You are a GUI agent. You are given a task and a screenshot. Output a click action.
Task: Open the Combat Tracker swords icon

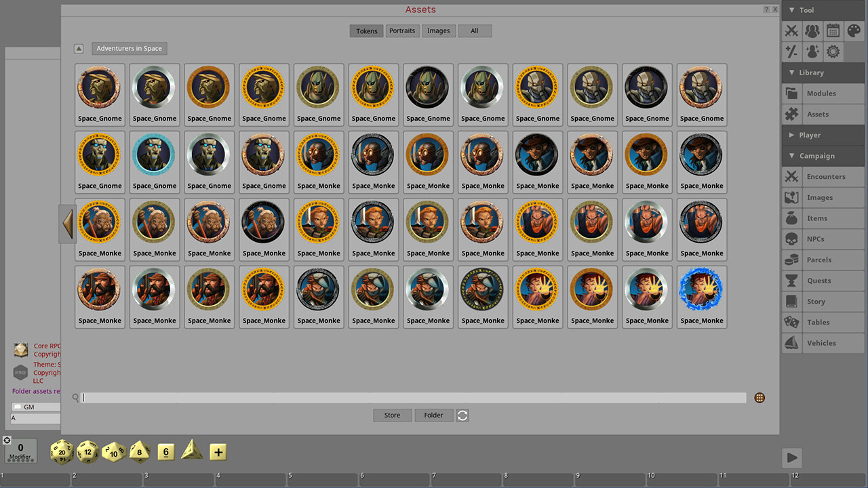pyautogui.click(x=791, y=30)
